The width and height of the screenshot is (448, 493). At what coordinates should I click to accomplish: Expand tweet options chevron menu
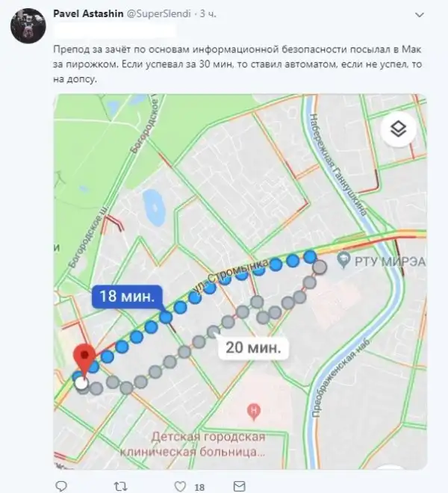tap(420, 15)
